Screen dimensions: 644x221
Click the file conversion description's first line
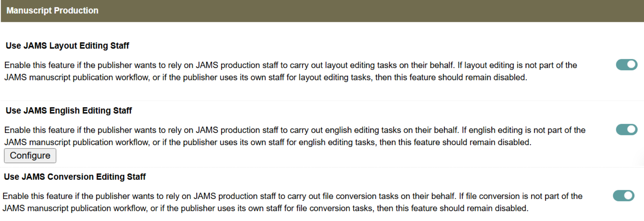click(x=292, y=196)
